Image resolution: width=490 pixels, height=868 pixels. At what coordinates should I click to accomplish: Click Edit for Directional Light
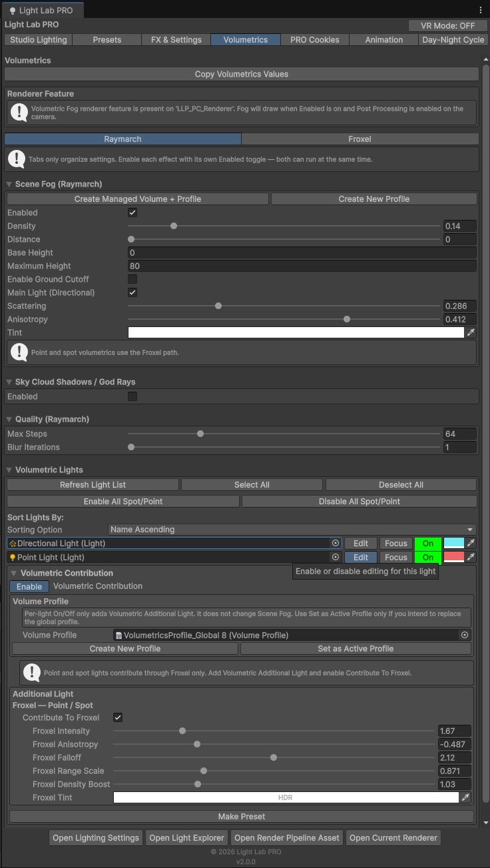pos(361,543)
